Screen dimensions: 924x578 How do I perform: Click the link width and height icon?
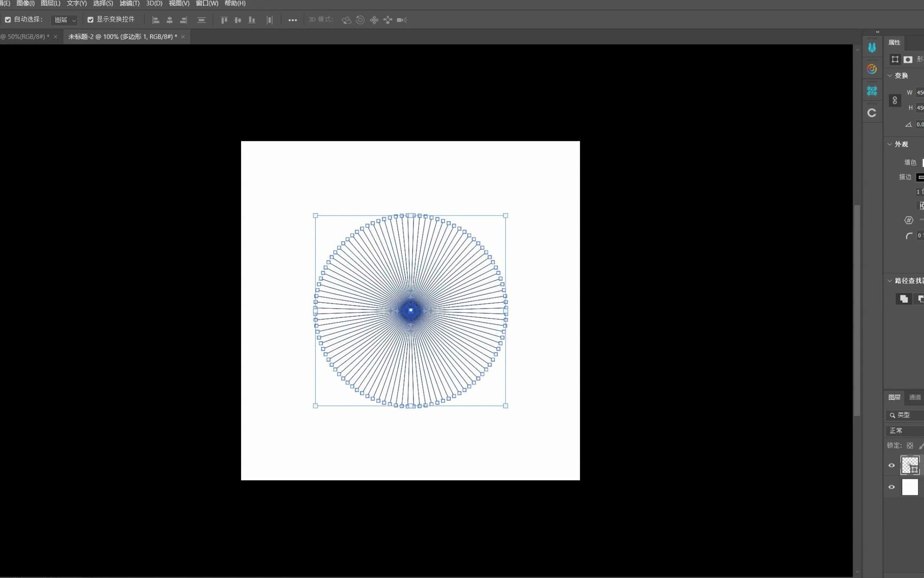895,100
